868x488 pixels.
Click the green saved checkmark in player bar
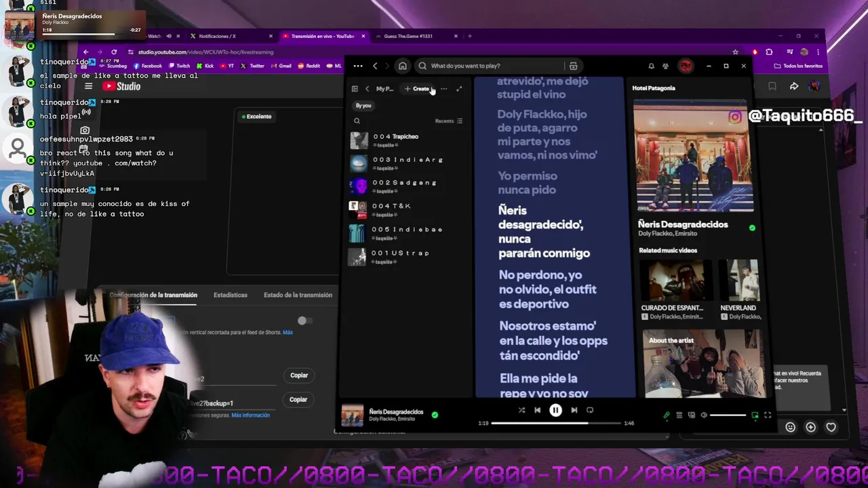coord(435,415)
